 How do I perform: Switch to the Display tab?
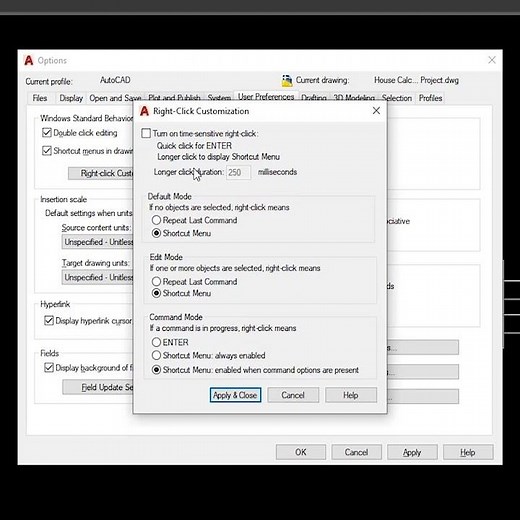click(71, 98)
